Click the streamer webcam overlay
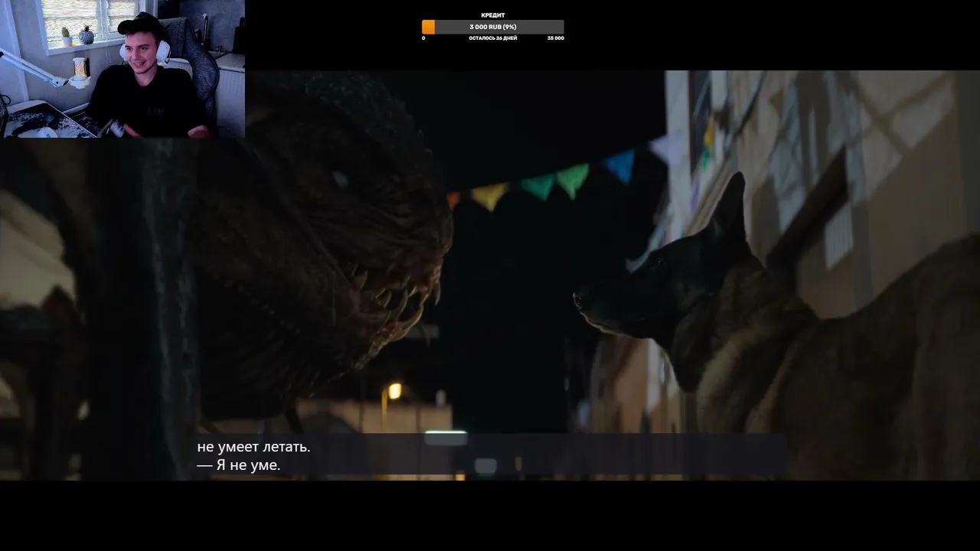Screen dimensions: 980x551 click(x=122, y=69)
